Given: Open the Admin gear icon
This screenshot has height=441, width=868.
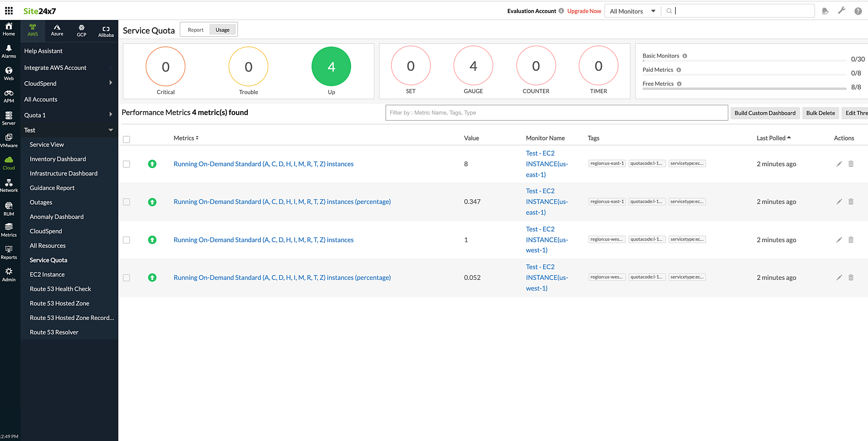Looking at the screenshot, I should [x=9, y=274].
